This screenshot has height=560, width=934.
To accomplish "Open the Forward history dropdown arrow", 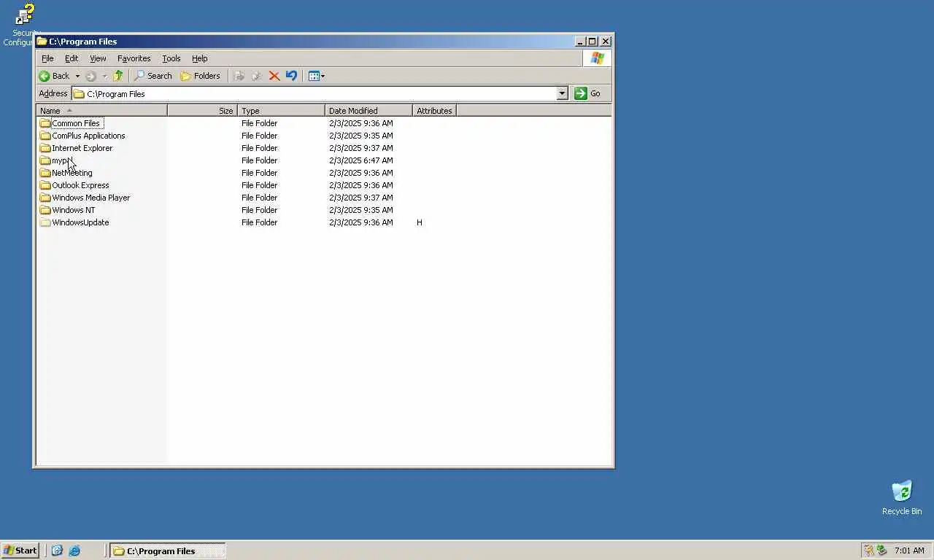I will pyautogui.click(x=104, y=76).
